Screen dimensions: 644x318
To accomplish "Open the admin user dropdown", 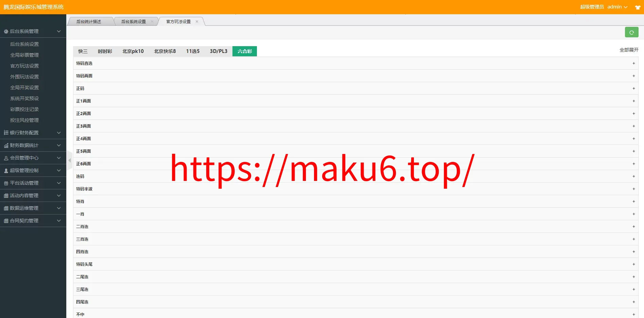I will click(617, 7).
